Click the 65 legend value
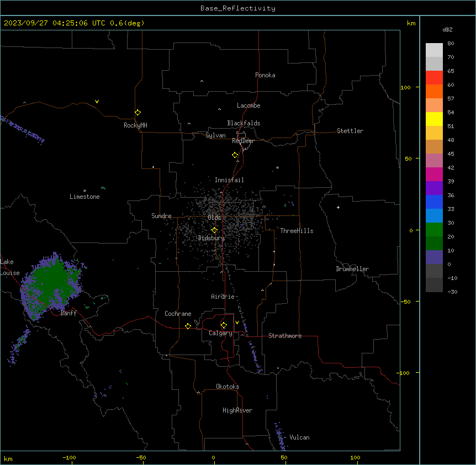The width and height of the screenshot is (476, 465). click(x=451, y=71)
